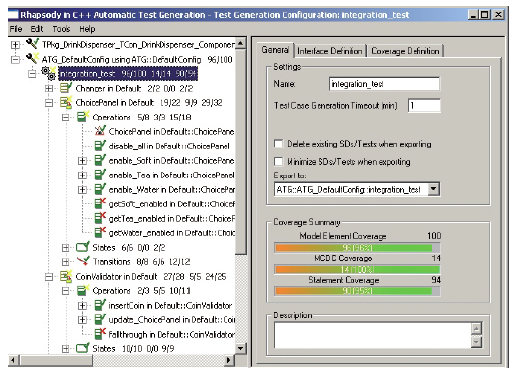This screenshot has width=519, height=377.
Task: Click the Fallthrough failed operation icon
Action: click(x=100, y=334)
